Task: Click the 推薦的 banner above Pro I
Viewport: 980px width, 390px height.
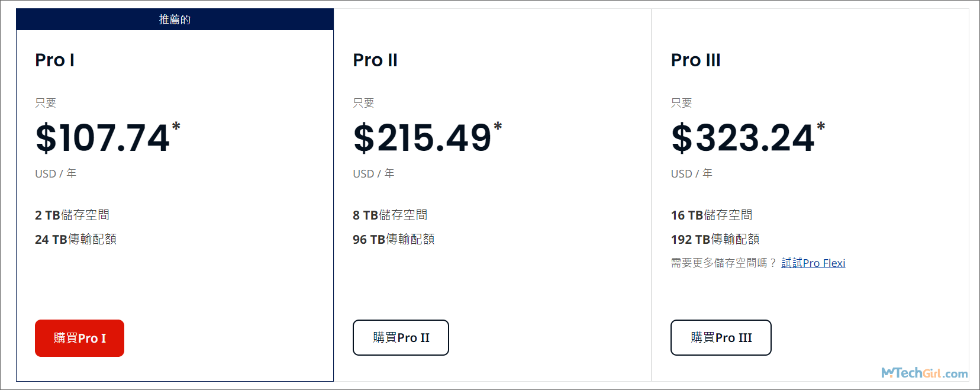Action: coord(175,20)
